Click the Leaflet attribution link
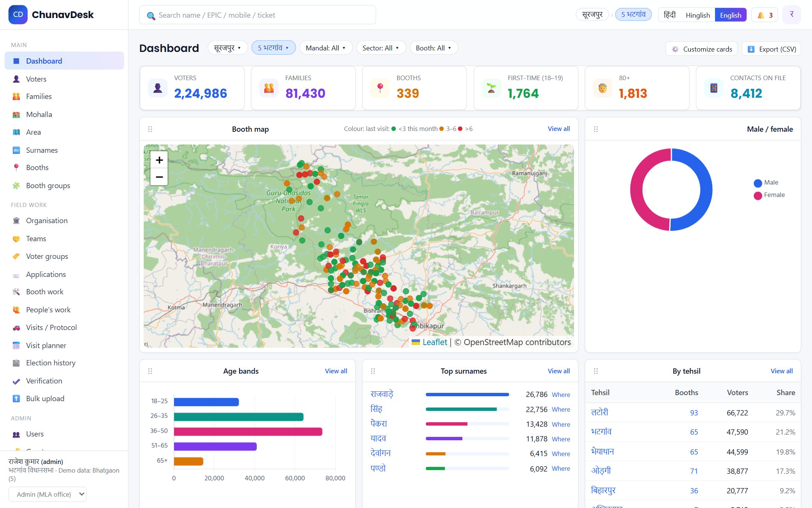Viewport: 812px width, 508px height. (435, 342)
